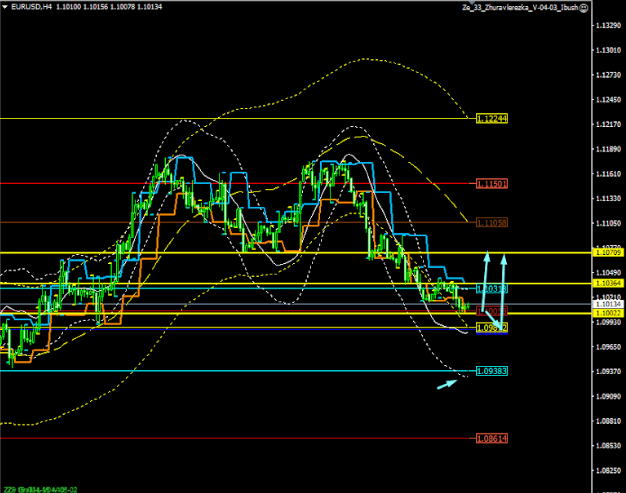Select the 1.12244 yellow price label
The height and width of the screenshot is (493, 626).
(493, 118)
